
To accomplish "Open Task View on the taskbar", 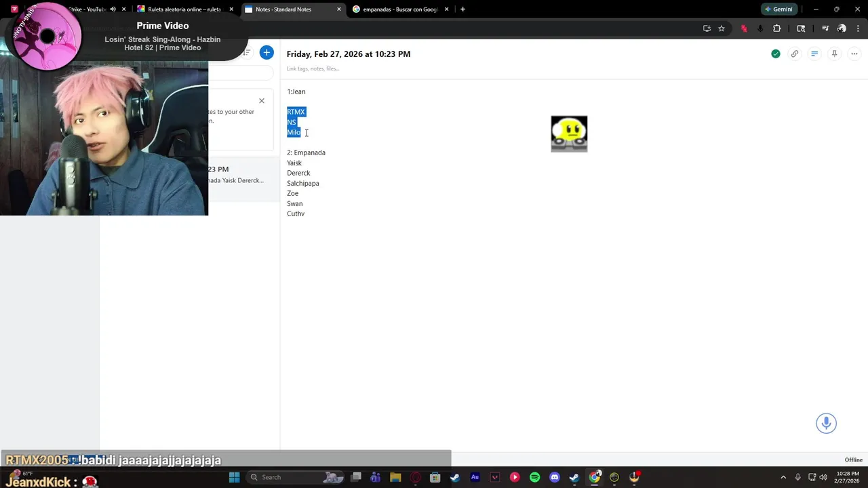I will click(x=356, y=477).
